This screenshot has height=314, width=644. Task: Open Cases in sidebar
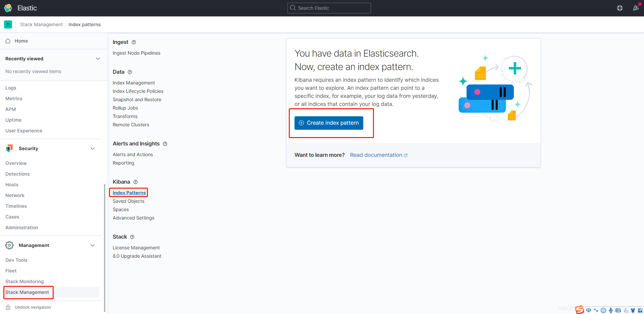(x=12, y=217)
